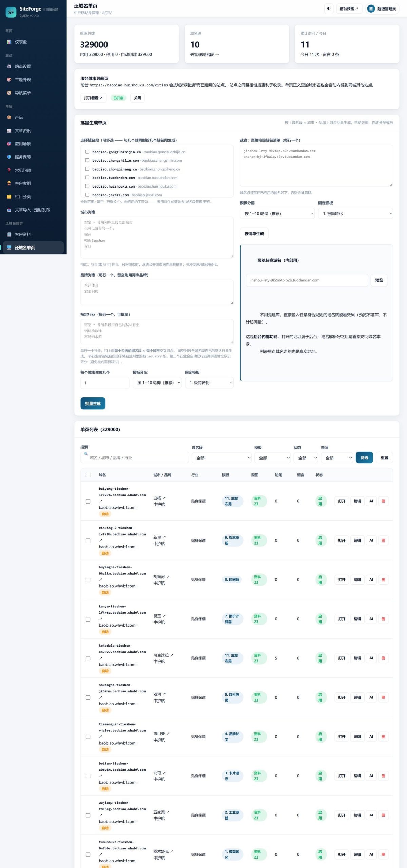Open 客户案例 trophy icon in sidebar
407x868 pixels.
(9, 183)
